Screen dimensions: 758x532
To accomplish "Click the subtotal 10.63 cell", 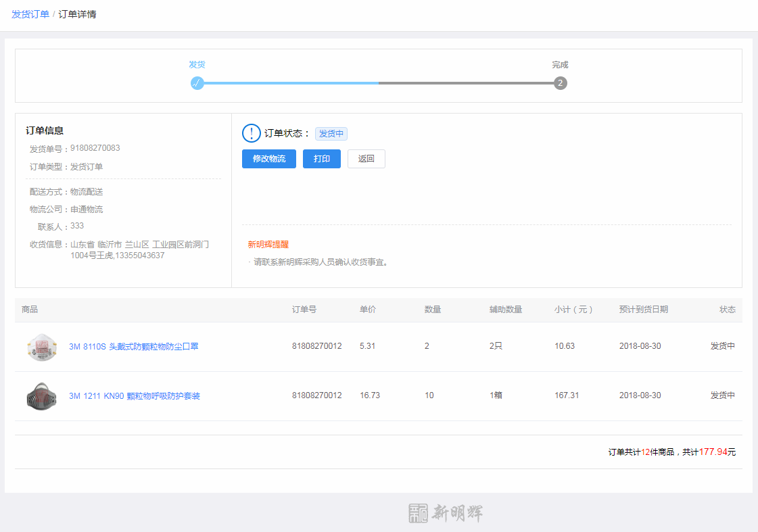I will coord(565,346).
